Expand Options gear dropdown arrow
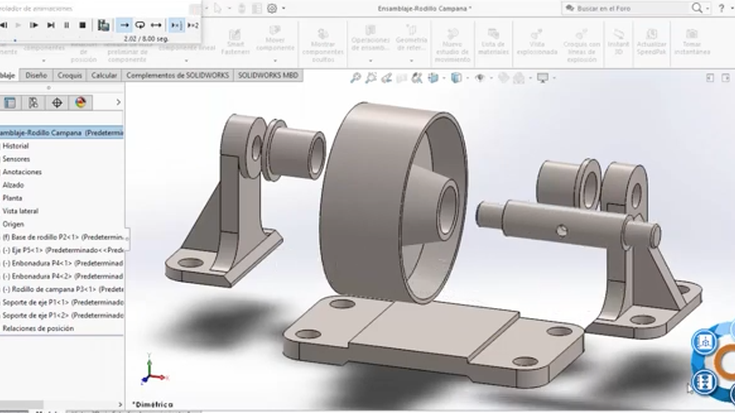Viewport: 735px width, 413px height. click(283, 8)
